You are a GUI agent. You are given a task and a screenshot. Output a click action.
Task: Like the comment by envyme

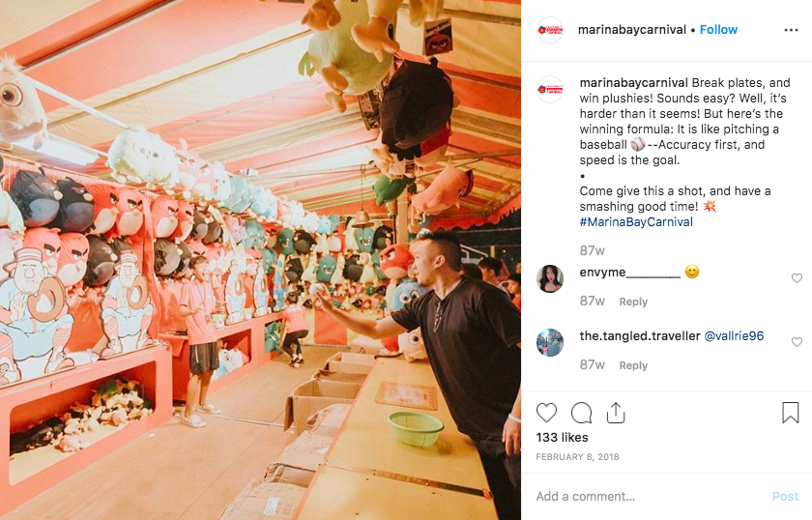(797, 278)
